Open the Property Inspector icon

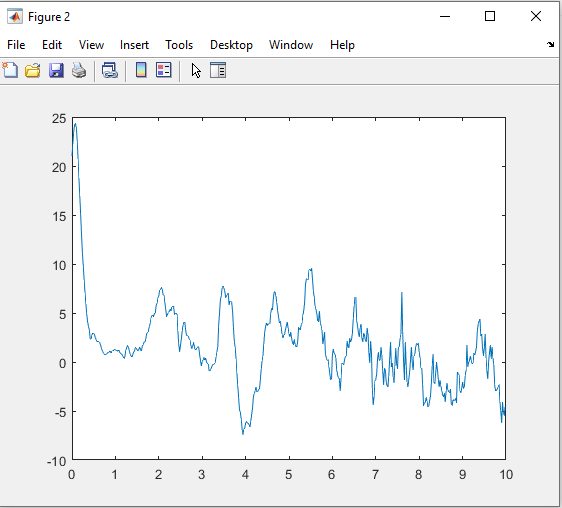coord(218,70)
